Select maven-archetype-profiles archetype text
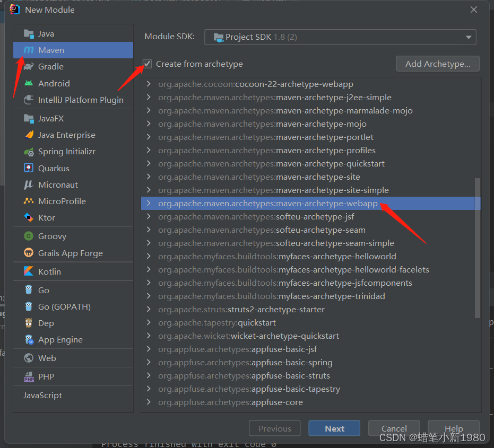This screenshot has width=494, height=448. coord(267,151)
